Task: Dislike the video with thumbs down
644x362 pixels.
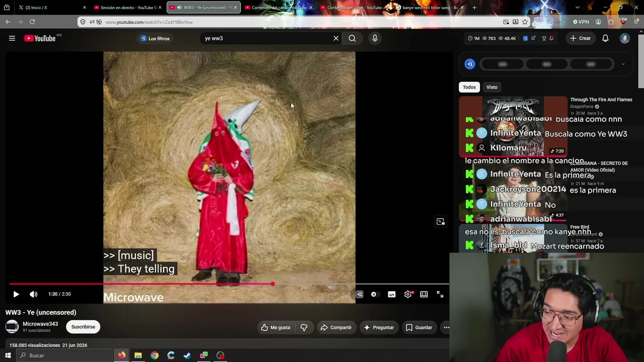Action: [x=304, y=327]
